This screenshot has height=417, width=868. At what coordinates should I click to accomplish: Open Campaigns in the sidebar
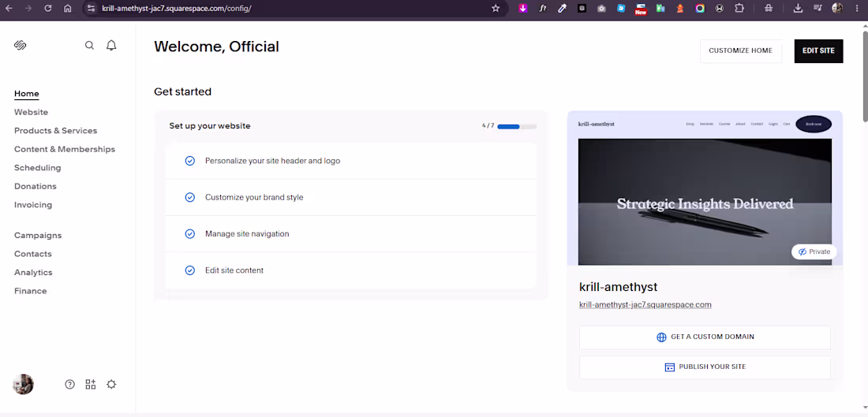[x=38, y=235]
